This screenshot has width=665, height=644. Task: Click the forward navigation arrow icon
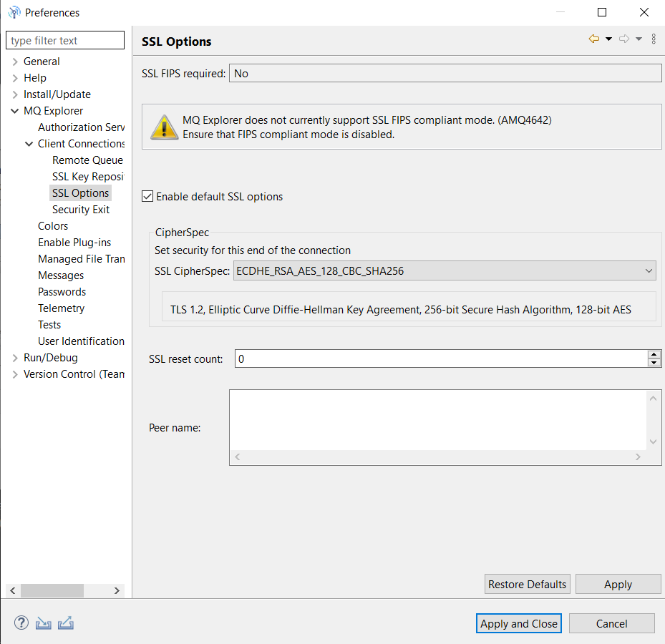tap(624, 39)
